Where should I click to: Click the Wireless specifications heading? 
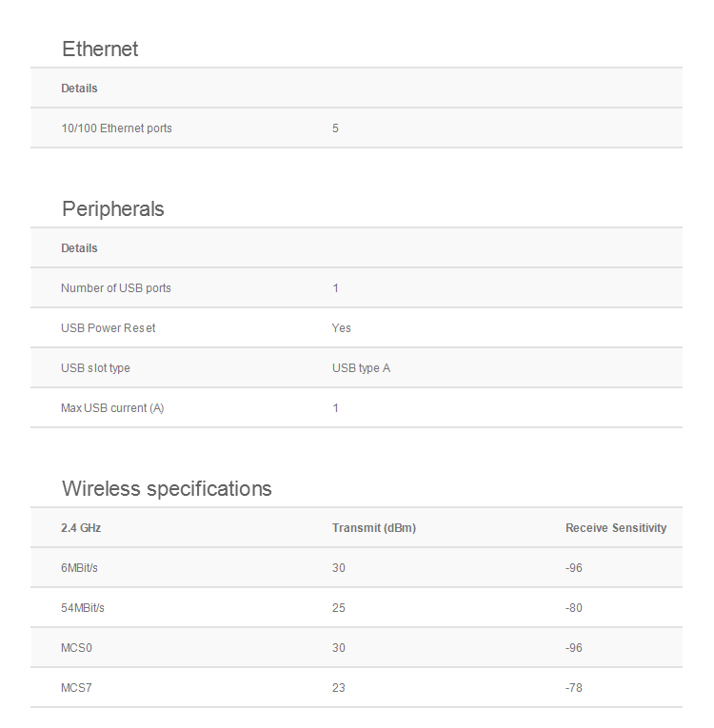coord(167,489)
